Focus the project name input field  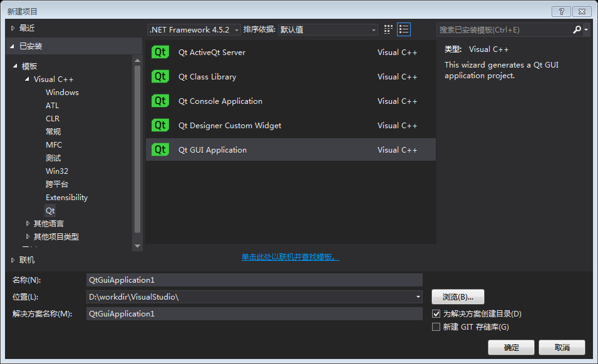point(254,280)
